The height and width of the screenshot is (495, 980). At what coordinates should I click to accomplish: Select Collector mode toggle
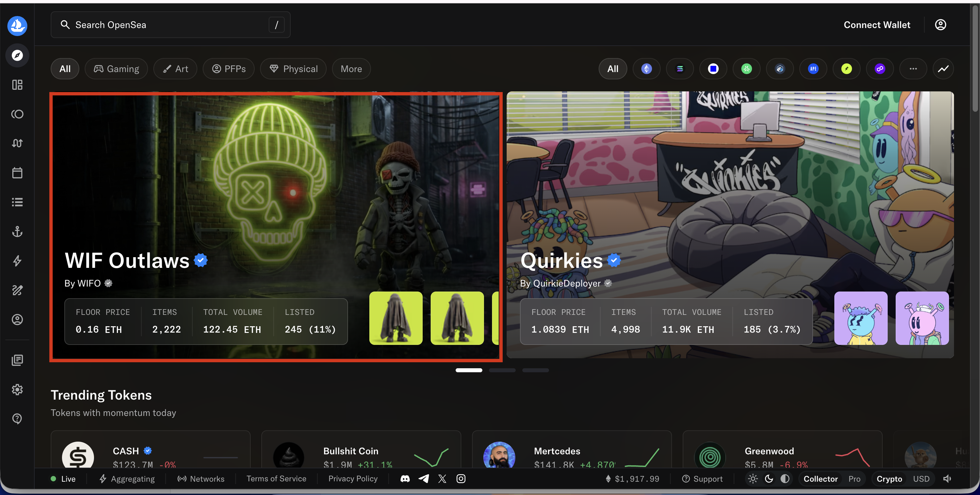point(821,479)
